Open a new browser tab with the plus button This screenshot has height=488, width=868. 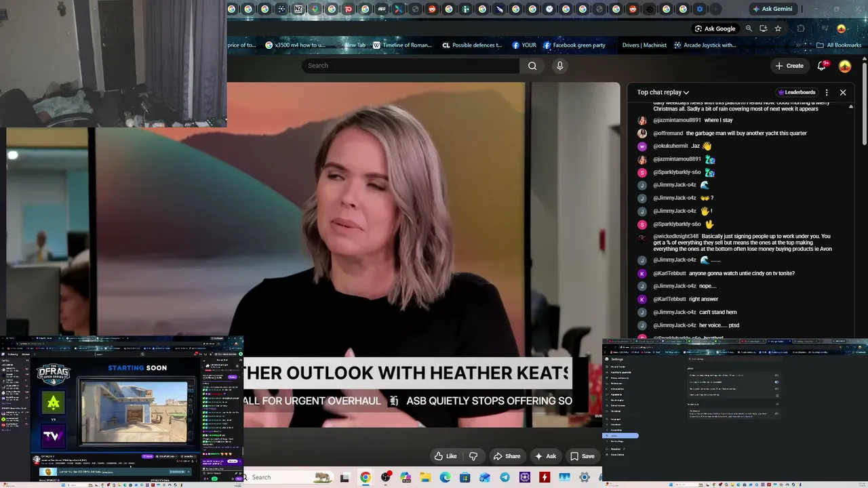coord(715,9)
